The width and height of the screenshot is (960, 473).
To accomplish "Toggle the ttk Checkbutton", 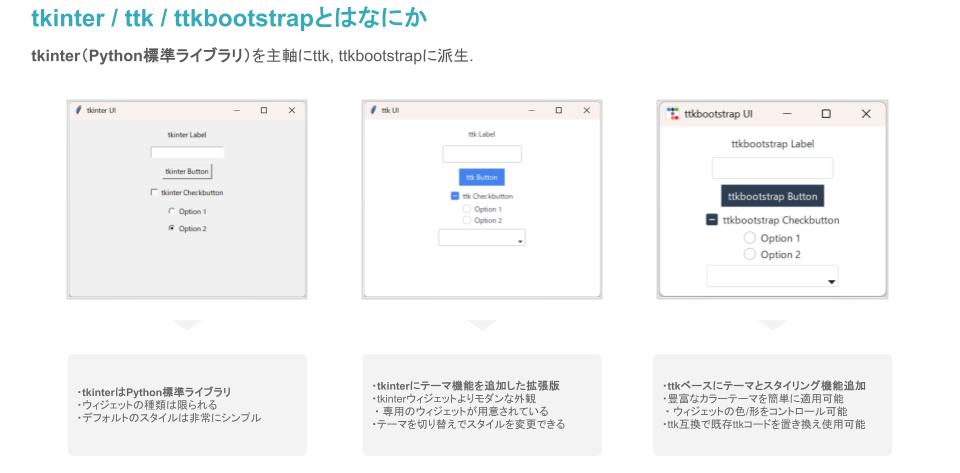I will tap(455, 196).
